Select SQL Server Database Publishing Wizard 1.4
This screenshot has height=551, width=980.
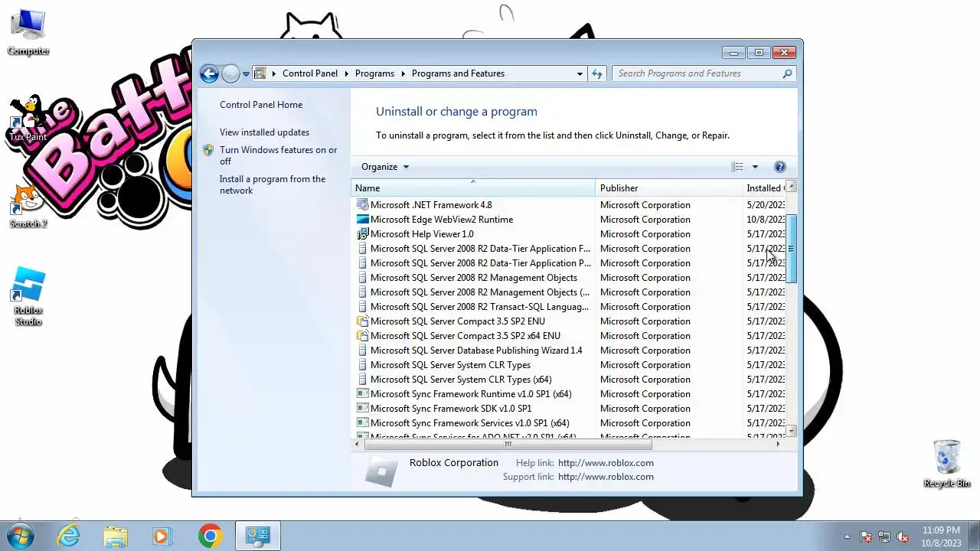(476, 350)
